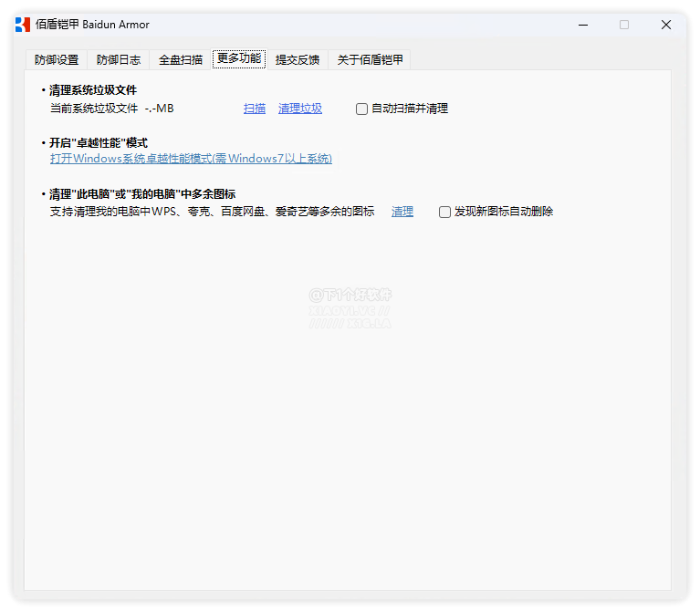Image resolution: width=700 pixels, height=613 pixels.
Task: Open the 防御日志 tab
Action: point(119,60)
